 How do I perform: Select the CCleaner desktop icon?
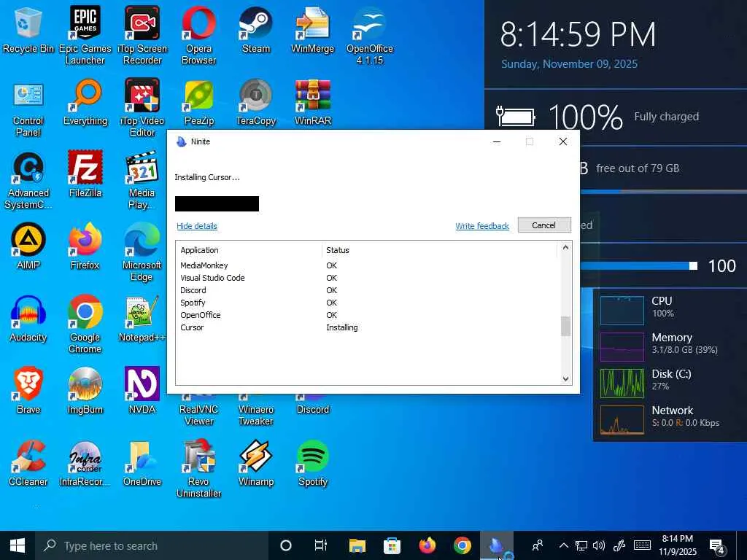28,463
